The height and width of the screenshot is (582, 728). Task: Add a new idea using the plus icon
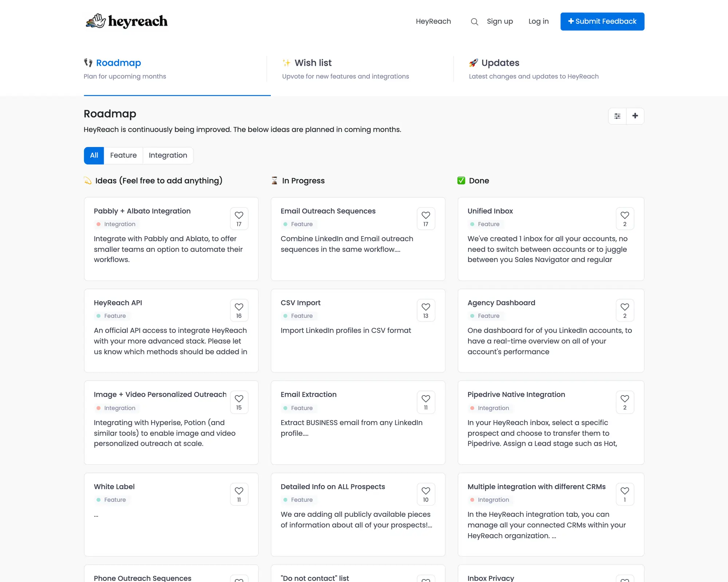coord(635,116)
